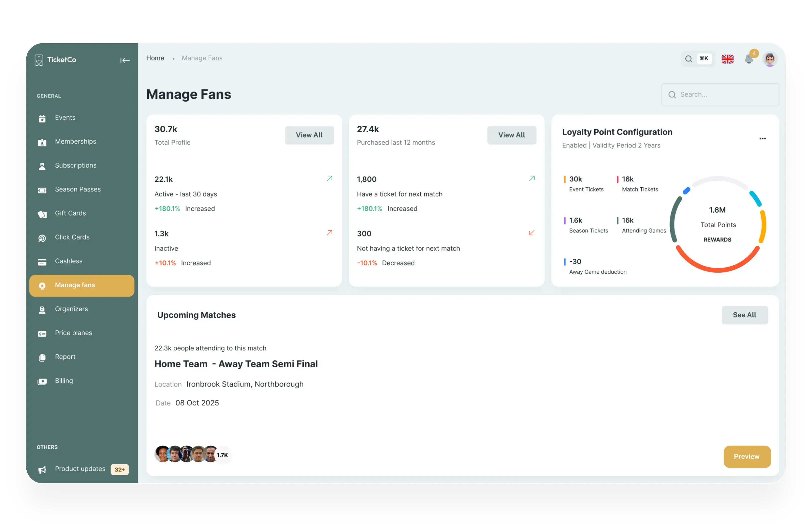Click down arrow beside Not having ticket

(x=532, y=233)
